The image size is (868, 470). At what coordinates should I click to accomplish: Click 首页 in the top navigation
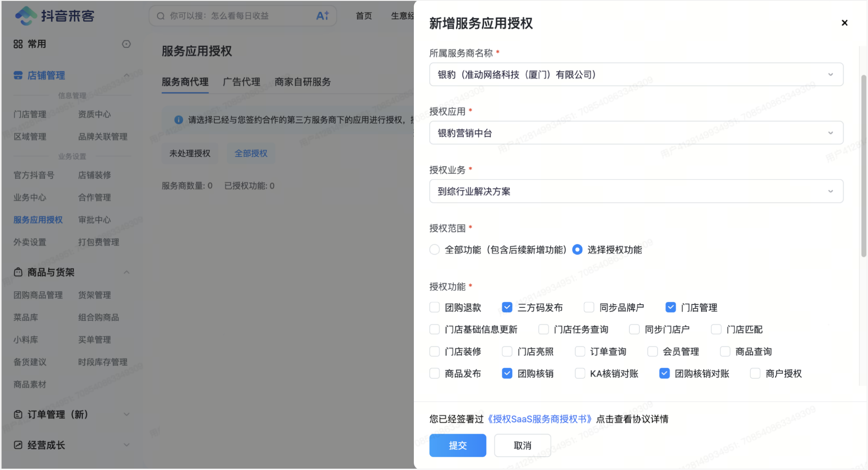pyautogui.click(x=363, y=16)
